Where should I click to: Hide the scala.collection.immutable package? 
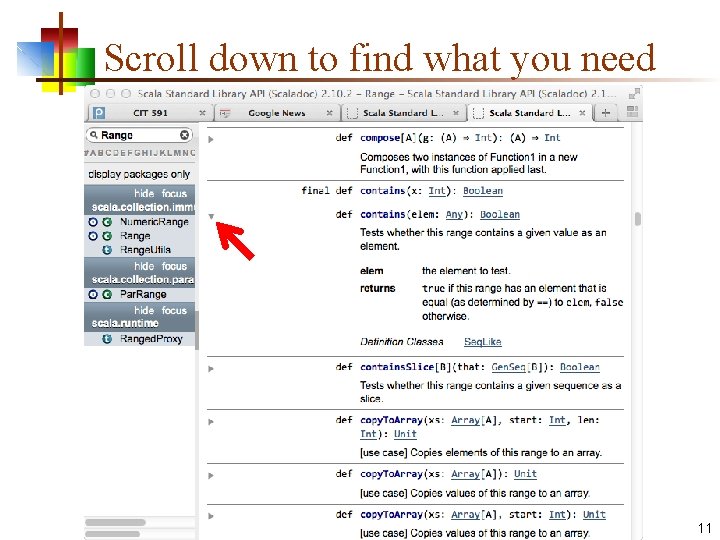(x=144, y=193)
